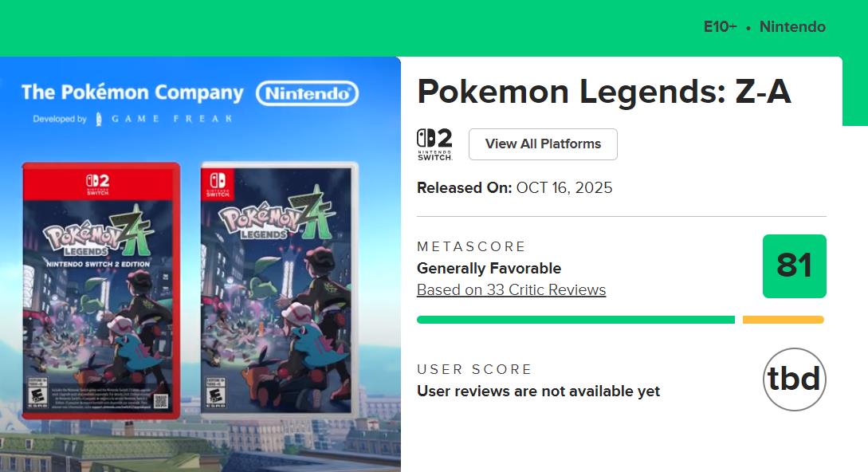The width and height of the screenshot is (868, 472).
Task: Click the Game Freak developer logo
Action: tap(164, 119)
